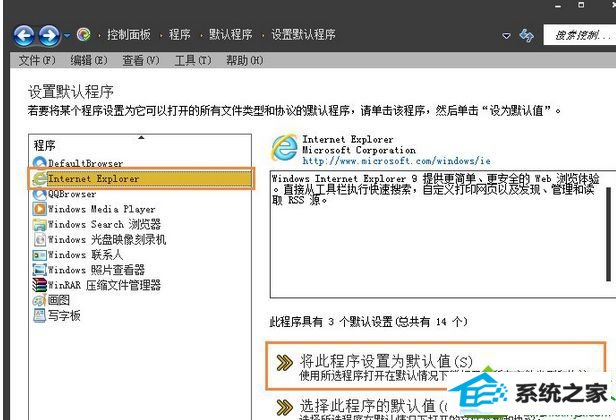Image resolution: width=616 pixels, height=420 pixels.
Task: Click QQBrowser icon in list
Action: click(39, 194)
